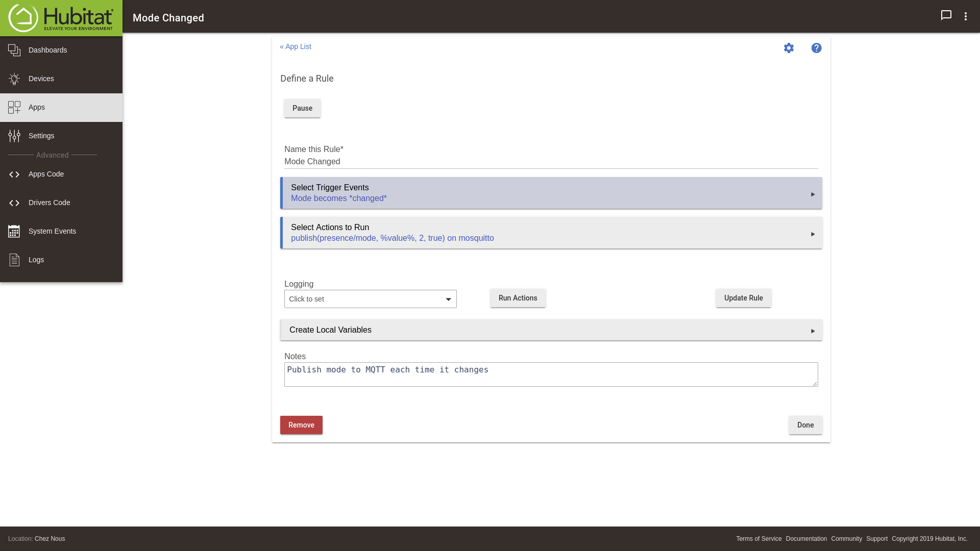Click the System Events calendar icon
This screenshot has height=551, width=980.
pos(14,231)
